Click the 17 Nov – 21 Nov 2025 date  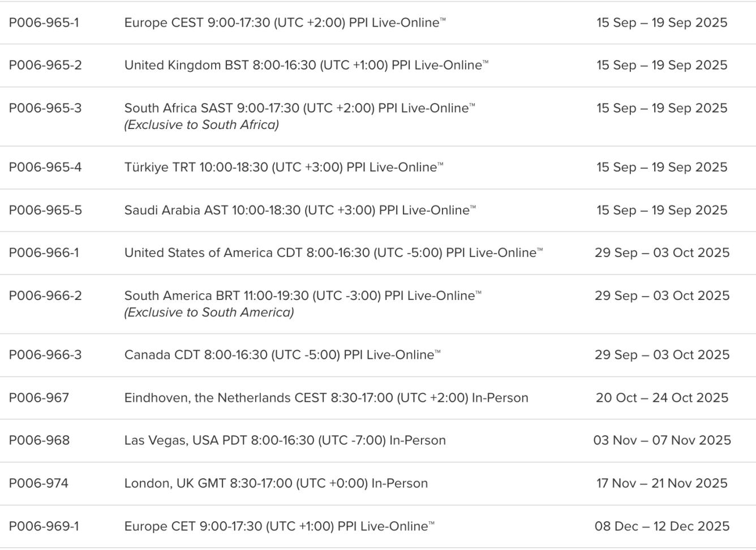coord(662,483)
